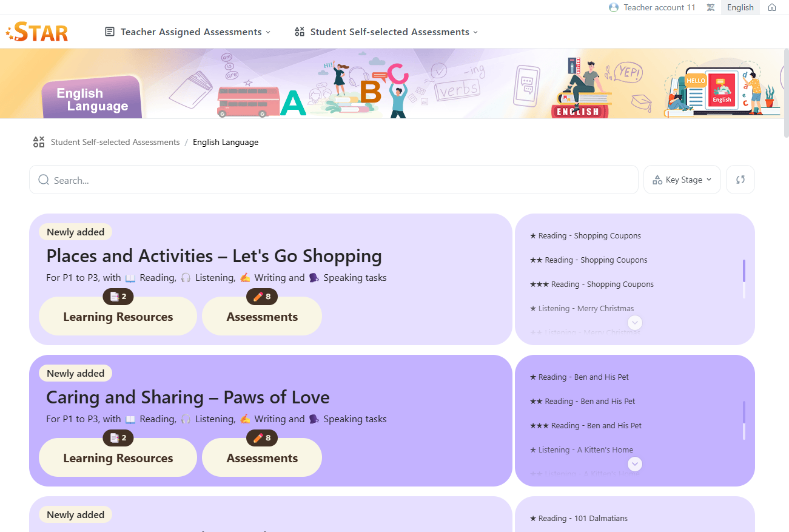The height and width of the screenshot is (532, 789).
Task: Open Student Self-selected Assessments menu
Action: coord(389,32)
